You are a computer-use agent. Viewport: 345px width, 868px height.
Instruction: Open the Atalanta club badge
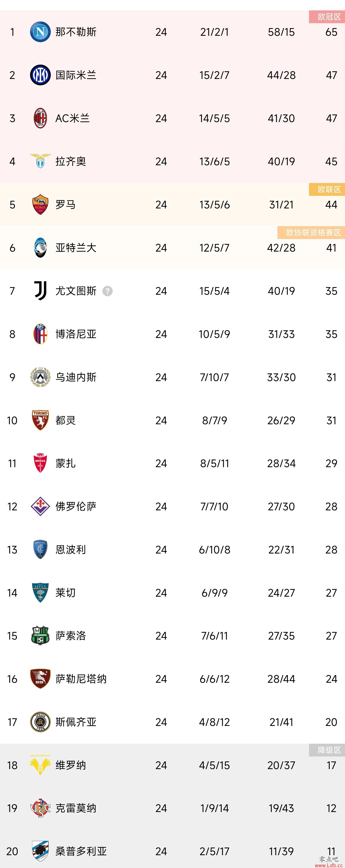40,248
